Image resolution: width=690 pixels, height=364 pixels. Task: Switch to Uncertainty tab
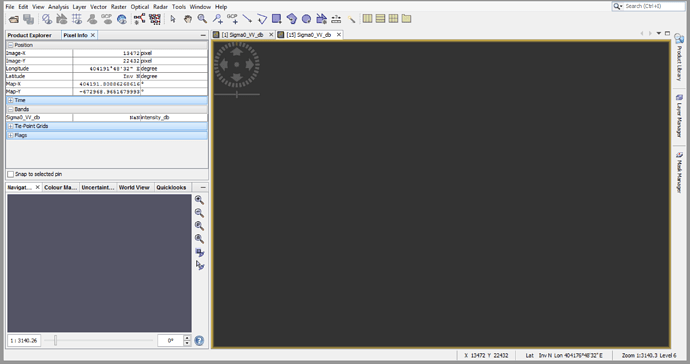pos(98,188)
